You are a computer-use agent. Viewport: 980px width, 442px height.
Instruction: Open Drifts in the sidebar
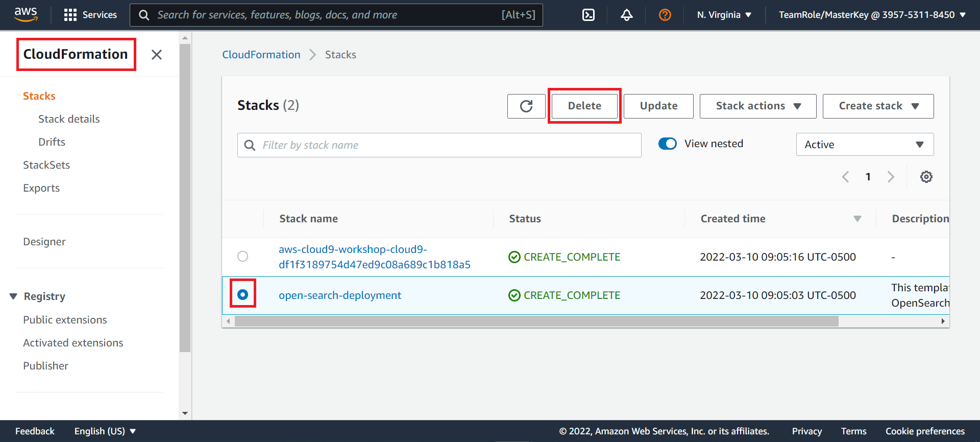(52, 142)
